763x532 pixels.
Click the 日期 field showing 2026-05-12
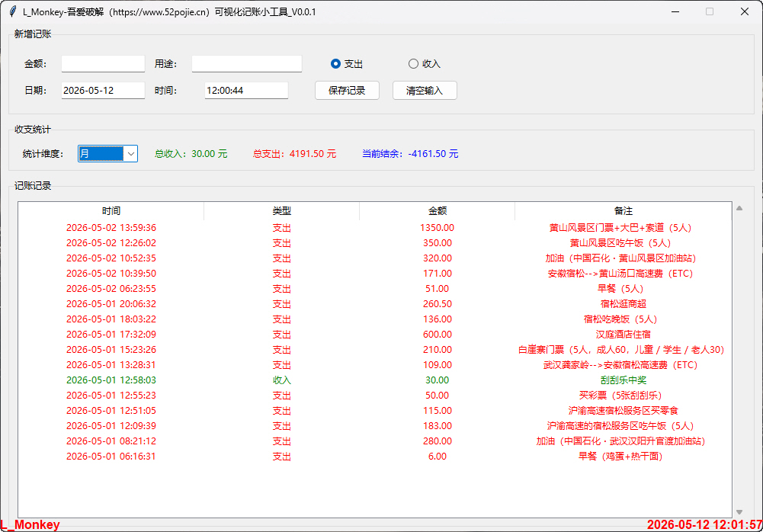[x=103, y=91]
